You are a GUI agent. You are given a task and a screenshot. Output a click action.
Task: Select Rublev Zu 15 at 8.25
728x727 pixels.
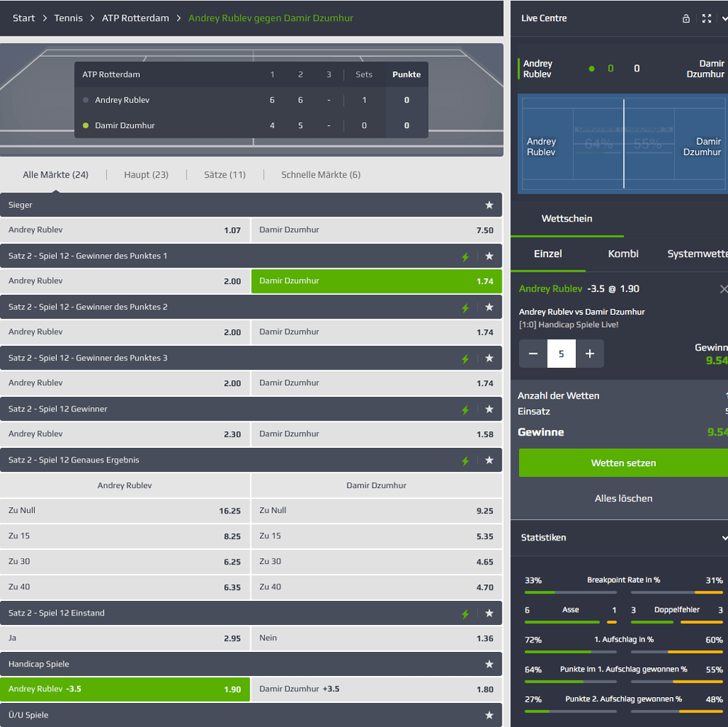[125, 536]
